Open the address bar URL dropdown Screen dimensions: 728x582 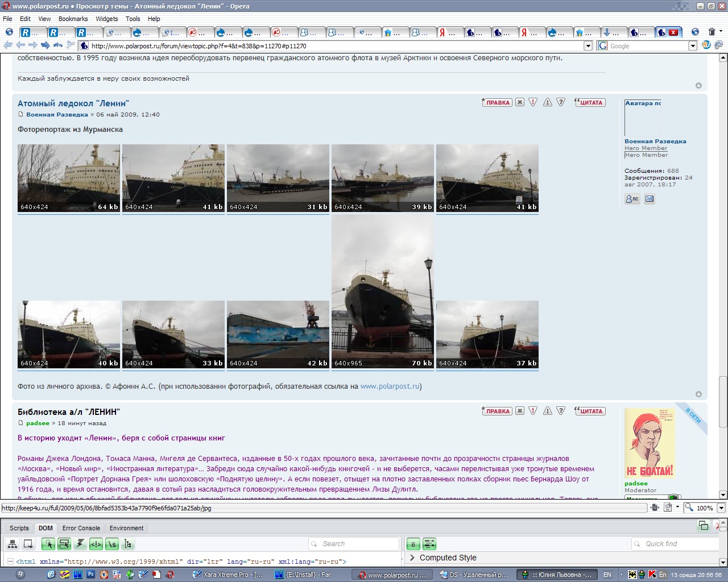588,46
